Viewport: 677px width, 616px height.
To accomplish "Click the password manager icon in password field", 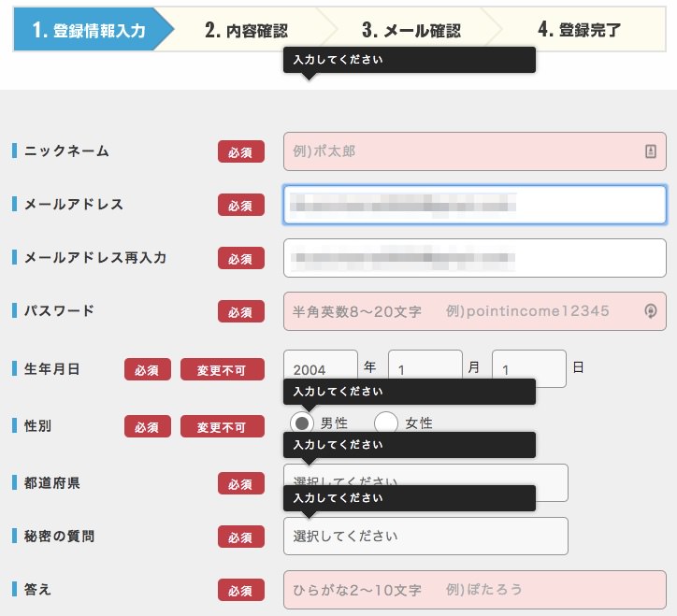I will [x=650, y=311].
